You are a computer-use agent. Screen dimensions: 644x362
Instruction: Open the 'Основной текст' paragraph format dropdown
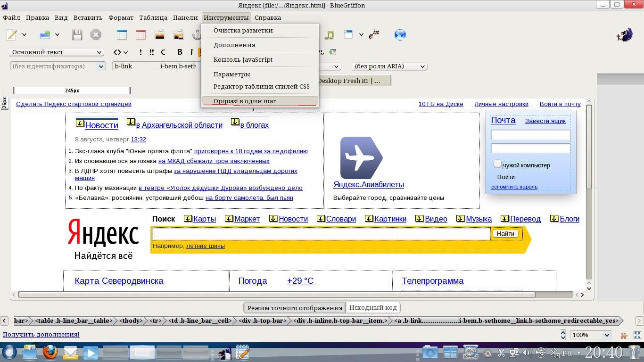[57, 52]
